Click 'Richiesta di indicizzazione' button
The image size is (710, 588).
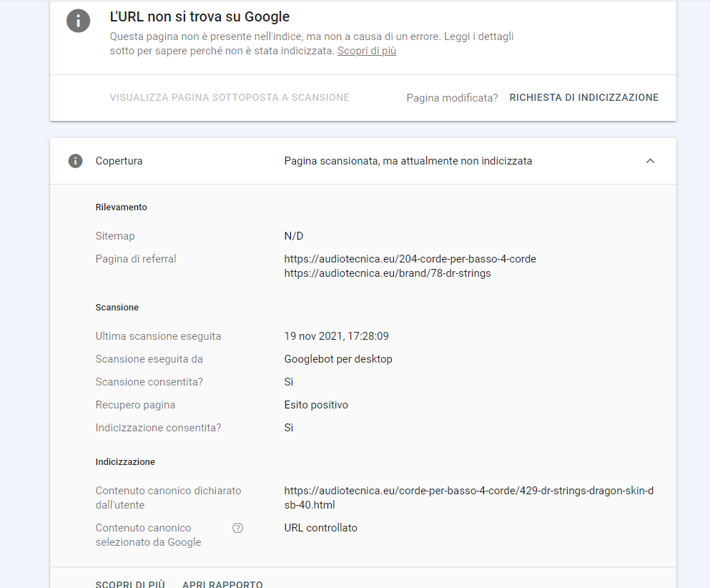(x=583, y=97)
